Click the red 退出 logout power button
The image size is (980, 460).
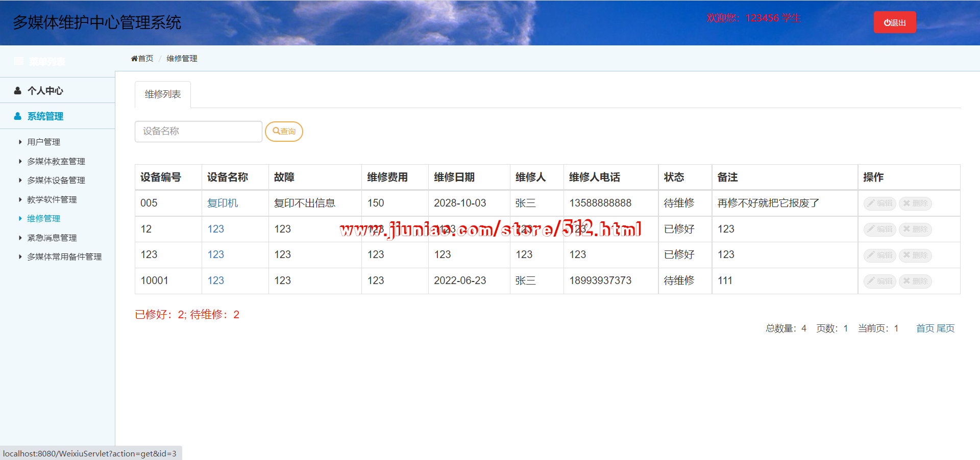pyautogui.click(x=895, y=22)
